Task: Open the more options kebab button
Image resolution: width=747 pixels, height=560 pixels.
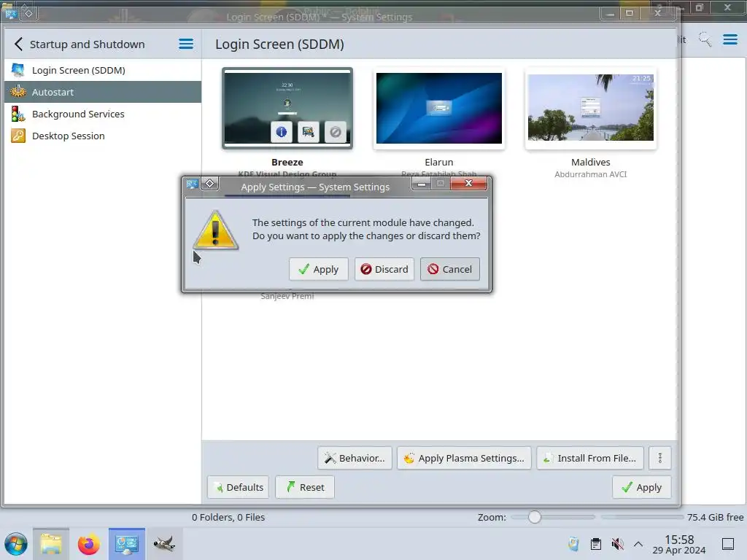Action: 659,458
